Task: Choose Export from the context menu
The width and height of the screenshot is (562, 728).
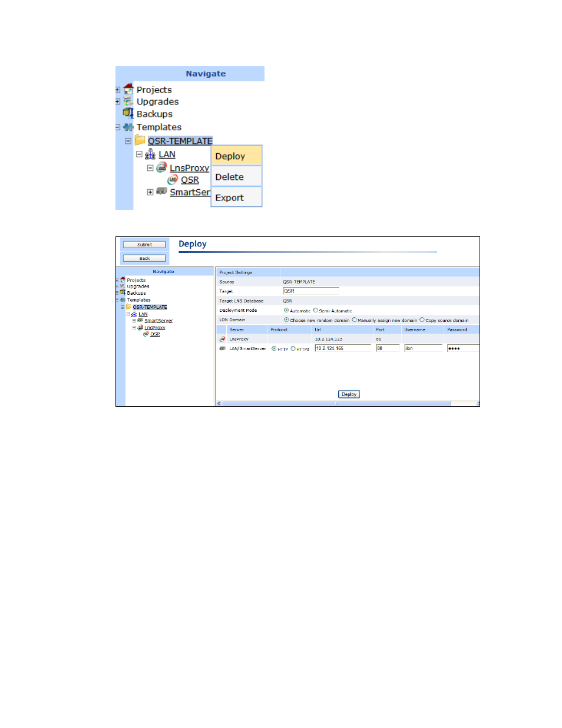Action: (x=236, y=197)
